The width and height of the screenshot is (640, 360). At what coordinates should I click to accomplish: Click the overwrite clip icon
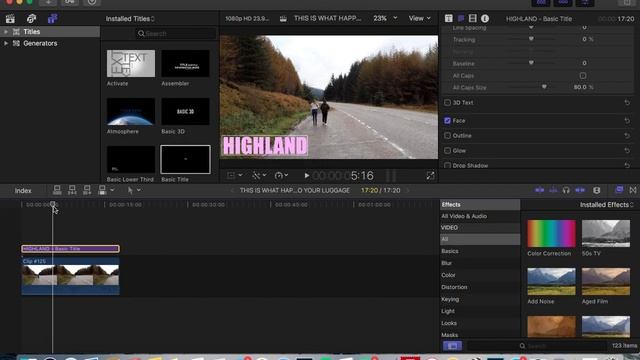point(102,190)
